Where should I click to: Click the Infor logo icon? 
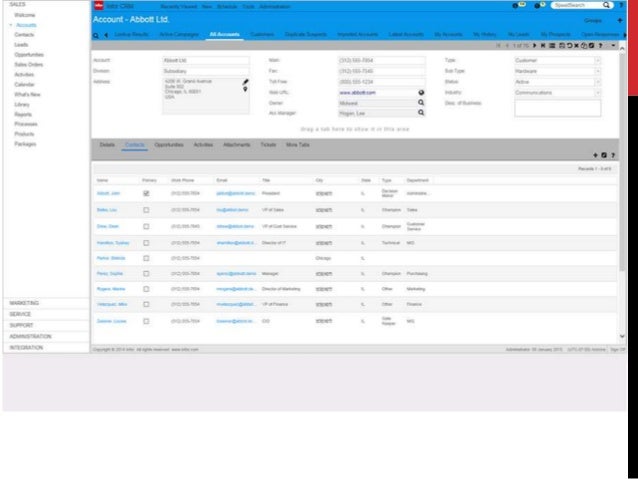tap(98, 6)
